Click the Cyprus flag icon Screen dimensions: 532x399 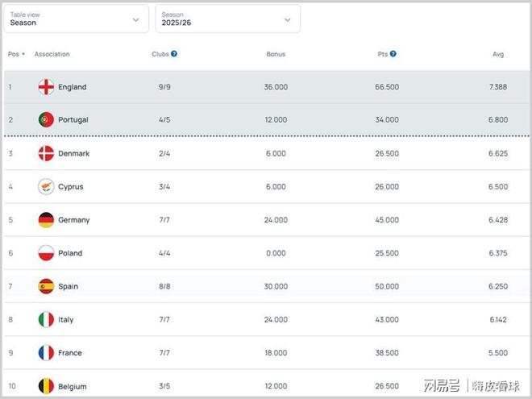click(46, 187)
